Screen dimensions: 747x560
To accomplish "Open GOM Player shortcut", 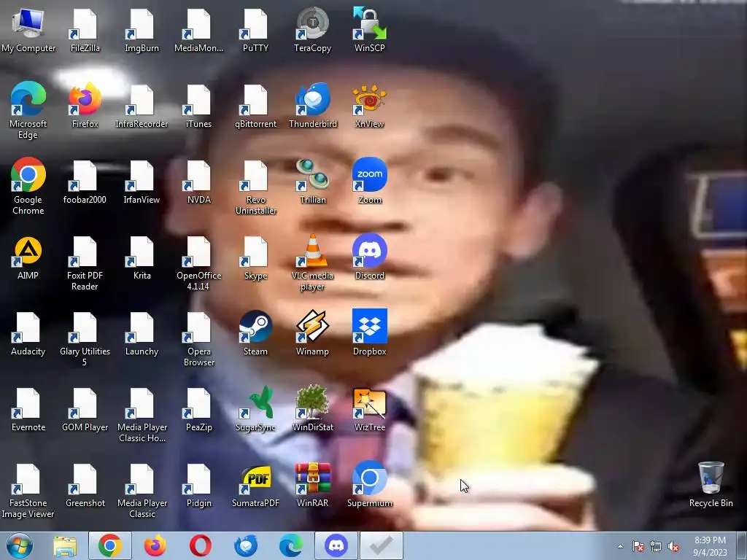I will coord(85,409).
